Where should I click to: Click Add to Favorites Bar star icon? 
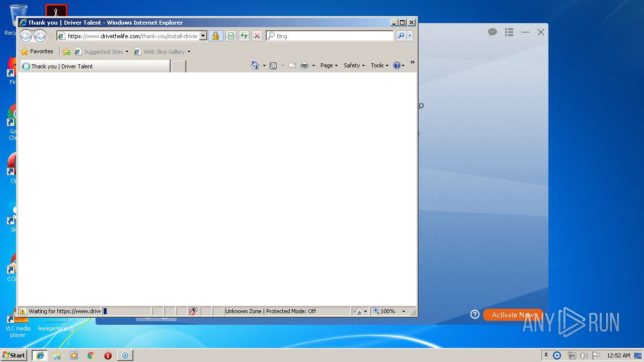click(66, 52)
